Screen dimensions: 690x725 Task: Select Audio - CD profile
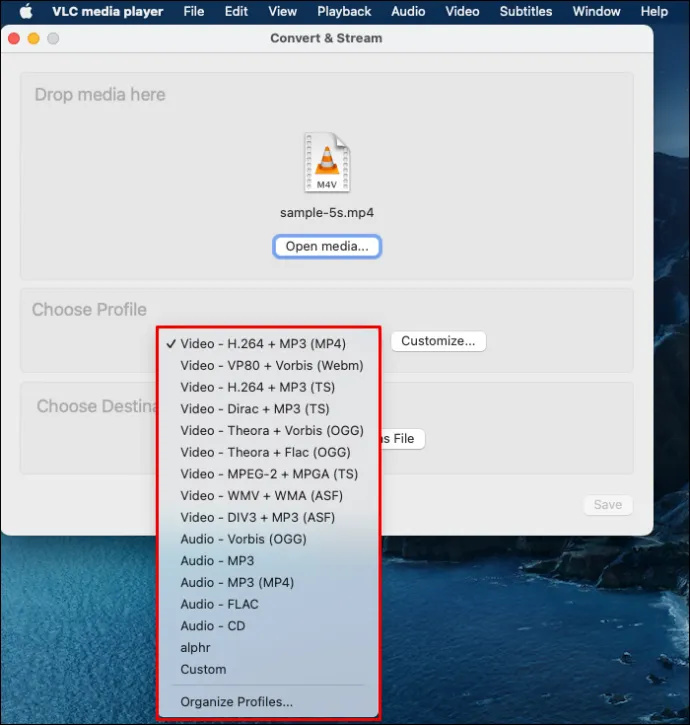[x=268, y=627]
